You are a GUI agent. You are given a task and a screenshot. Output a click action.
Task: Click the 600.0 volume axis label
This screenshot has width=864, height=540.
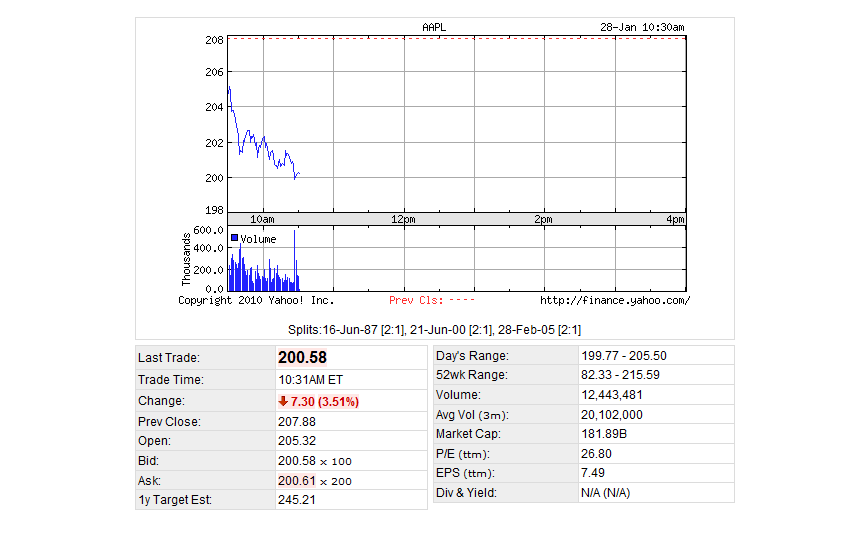(208, 230)
